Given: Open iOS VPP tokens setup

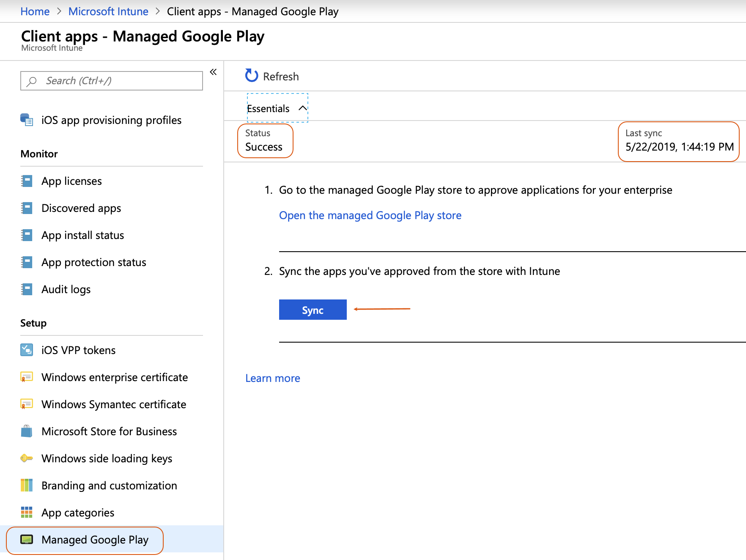Looking at the screenshot, I should tap(112, 350).
